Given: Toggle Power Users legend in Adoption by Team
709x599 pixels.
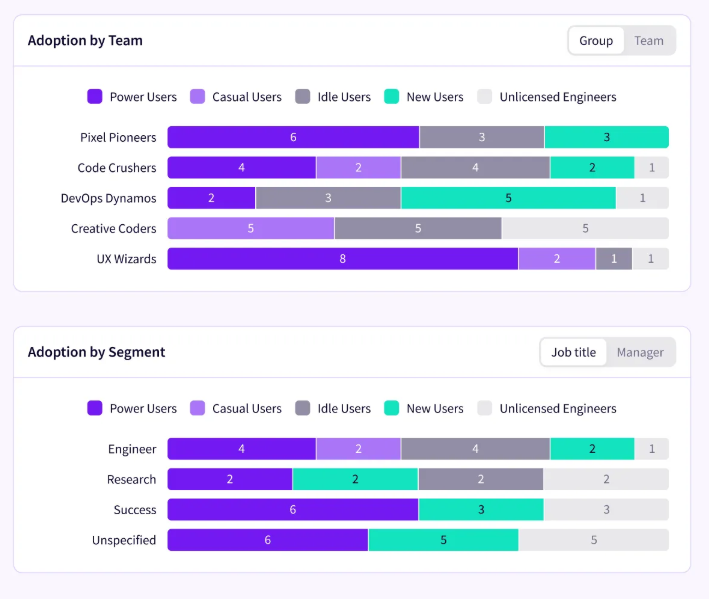Looking at the screenshot, I should click(x=132, y=97).
